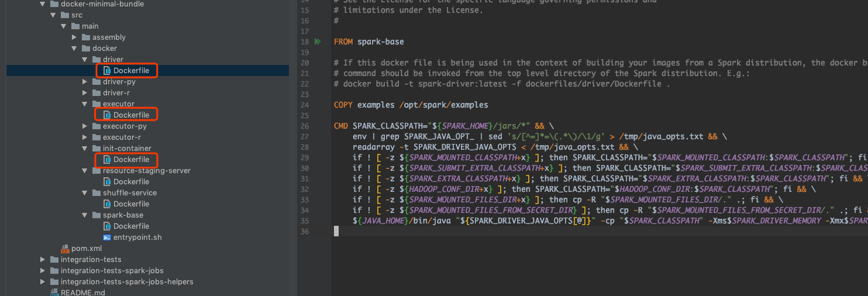Click the pom.xml Maven file icon
Screen dimensions: 868x296
pyautogui.click(x=65, y=249)
